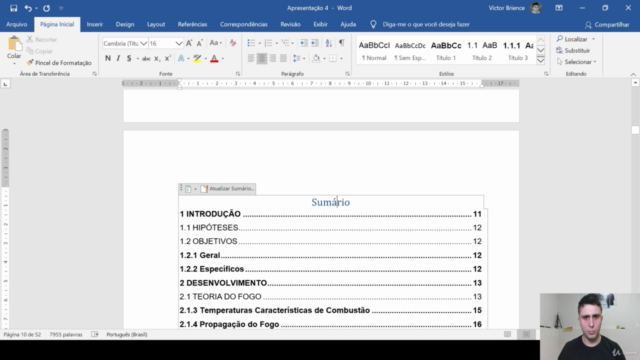Toggle strikethrough formatting

pyautogui.click(x=146, y=58)
